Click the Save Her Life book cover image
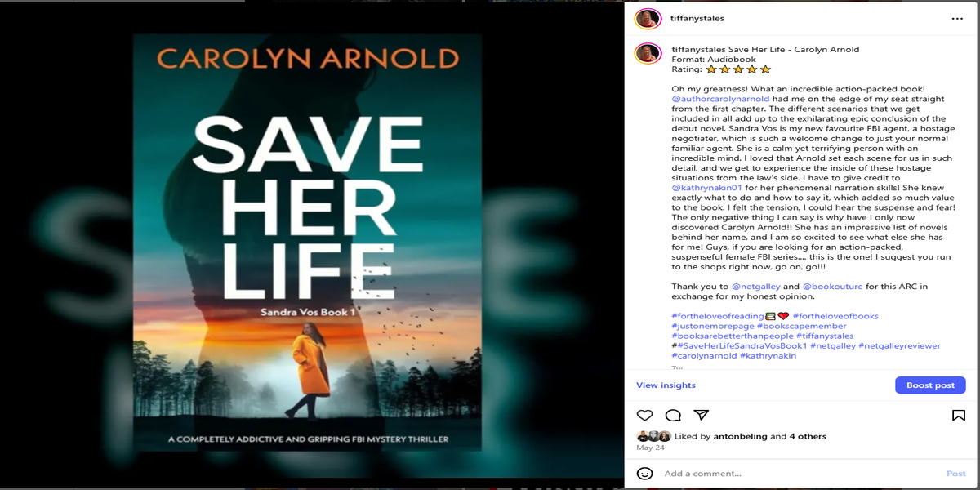 coord(307,243)
